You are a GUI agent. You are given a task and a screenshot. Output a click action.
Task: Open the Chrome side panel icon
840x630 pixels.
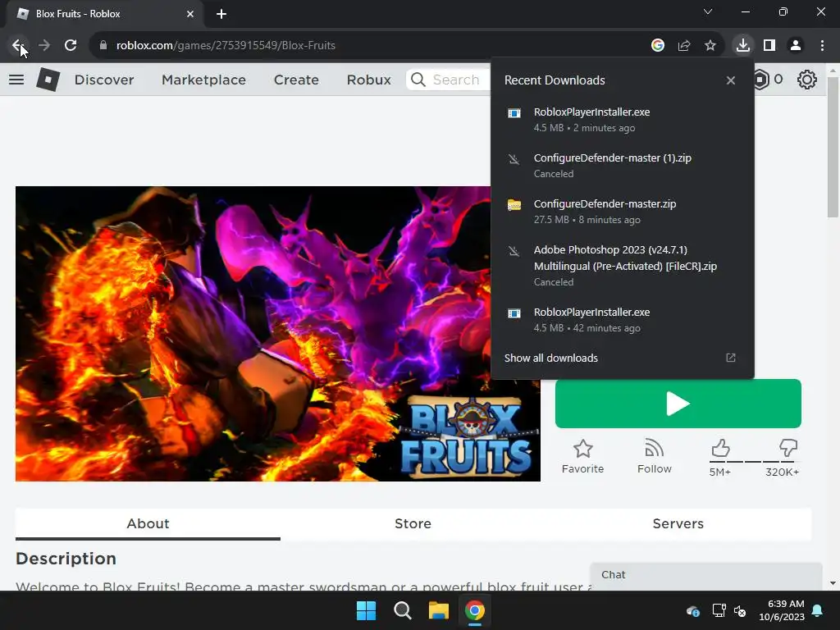click(x=769, y=46)
